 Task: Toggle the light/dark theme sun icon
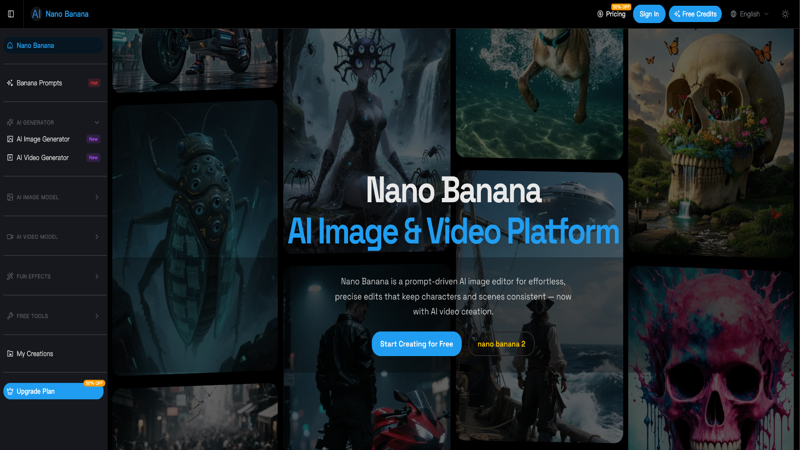[785, 14]
